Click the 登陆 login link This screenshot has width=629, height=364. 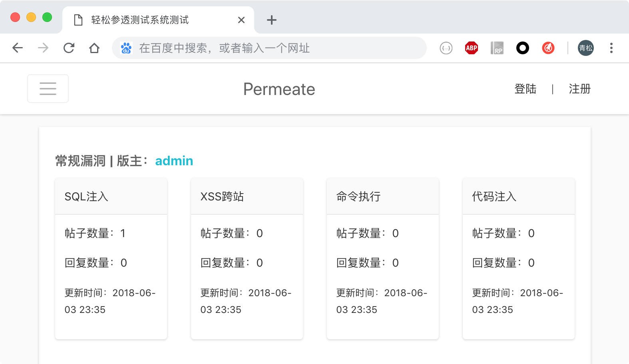(525, 89)
